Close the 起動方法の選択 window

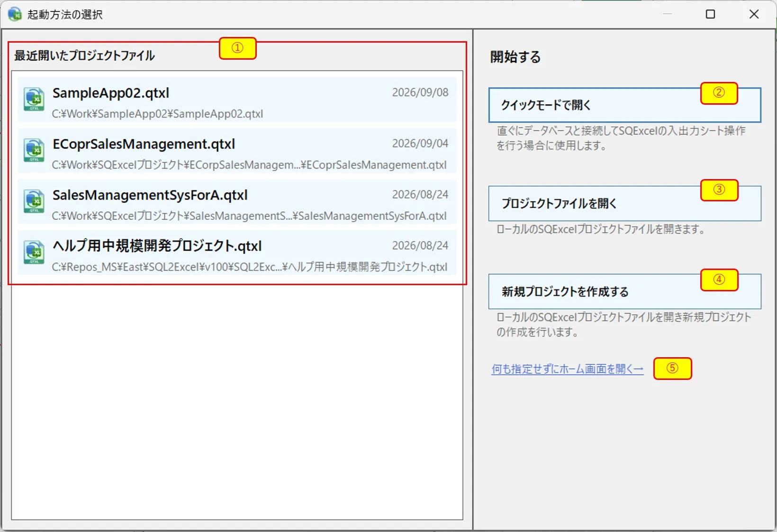[754, 14]
